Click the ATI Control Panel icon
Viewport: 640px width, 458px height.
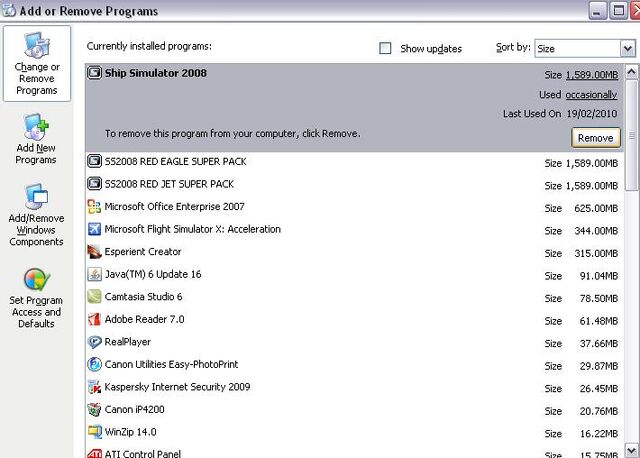[x=94, y=453]
